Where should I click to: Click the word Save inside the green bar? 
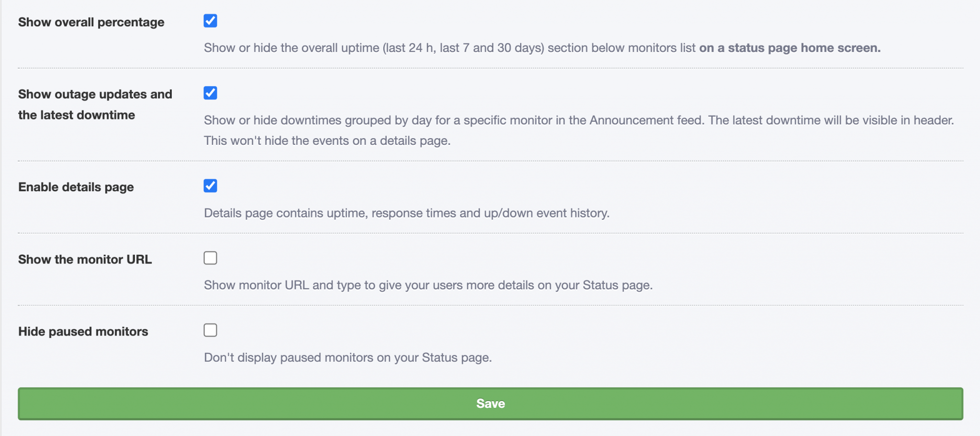(x=490, y=403)
